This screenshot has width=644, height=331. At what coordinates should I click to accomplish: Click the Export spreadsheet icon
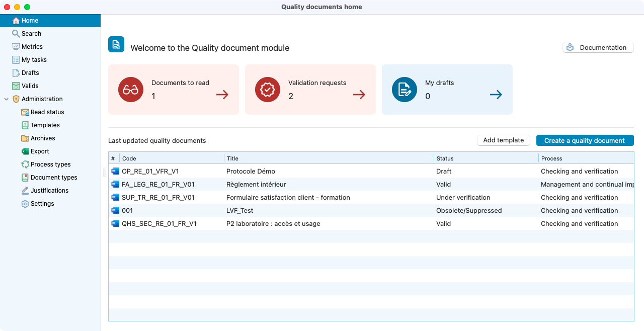point(25,151)
